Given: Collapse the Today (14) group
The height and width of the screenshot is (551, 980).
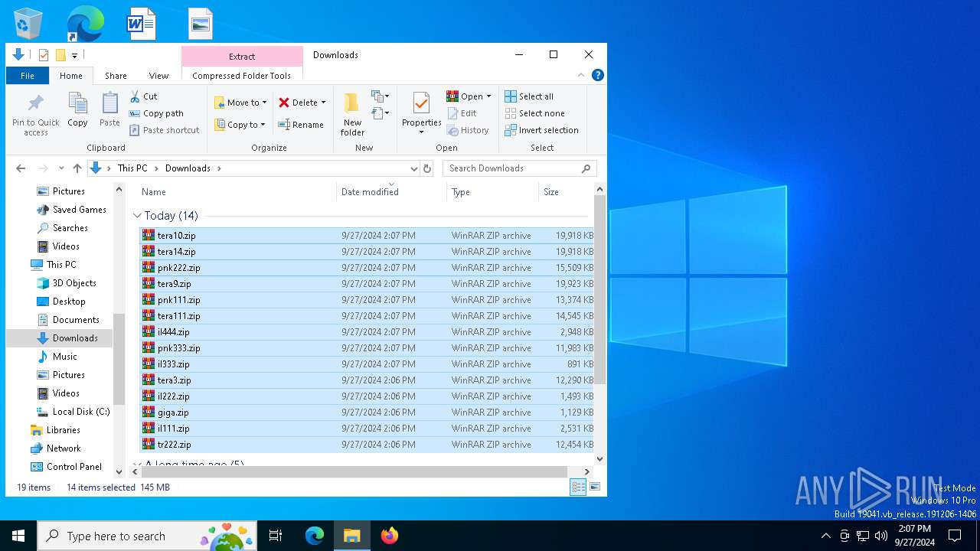Looking at the screenshot, I should 138,216.
